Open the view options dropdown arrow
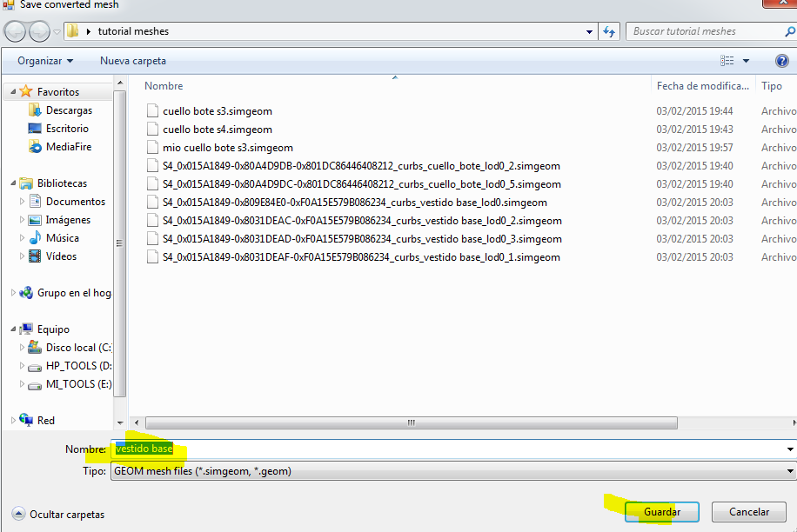Screen dimensions: 797x532 pyautogui.click(x=747, y=61)
